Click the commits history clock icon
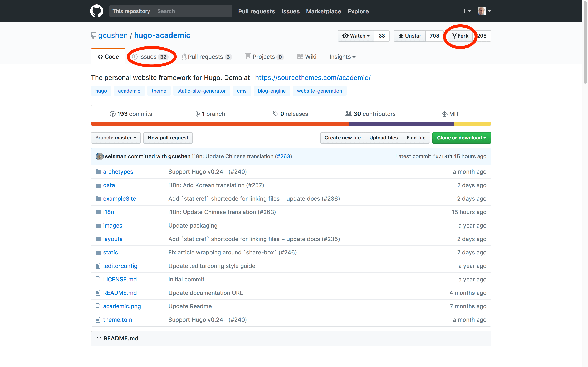588x367 pixels. click(x=112, y=114)
